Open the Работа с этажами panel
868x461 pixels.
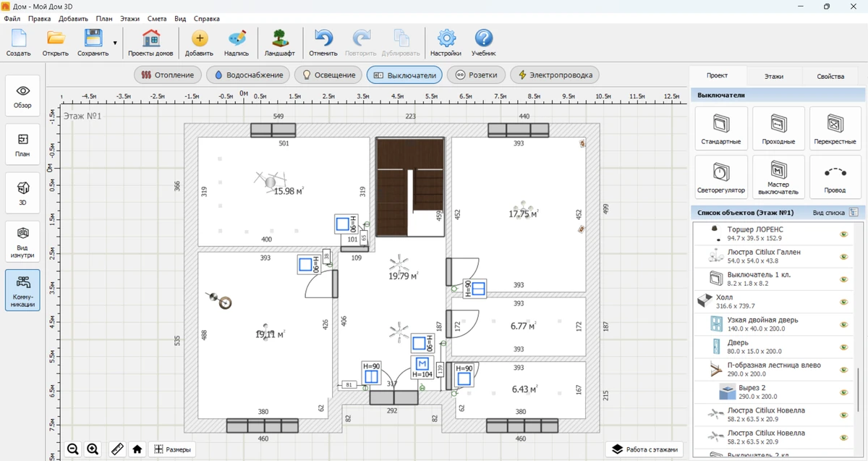coord(644,449)
